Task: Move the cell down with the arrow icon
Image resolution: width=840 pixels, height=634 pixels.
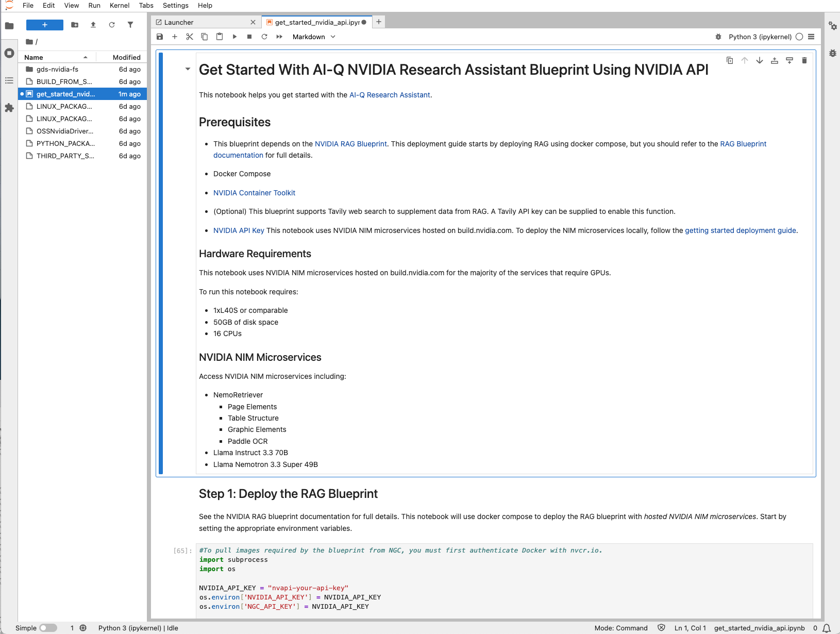Action: (759, 61)
